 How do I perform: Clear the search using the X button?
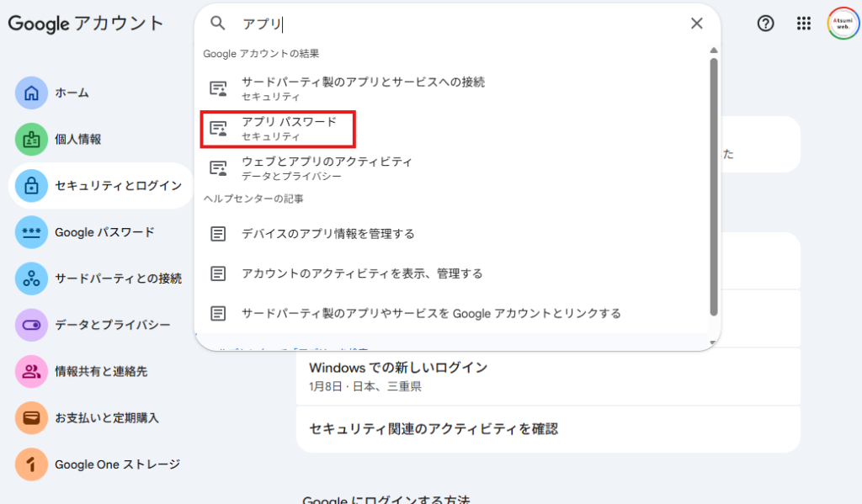(696, 24)
